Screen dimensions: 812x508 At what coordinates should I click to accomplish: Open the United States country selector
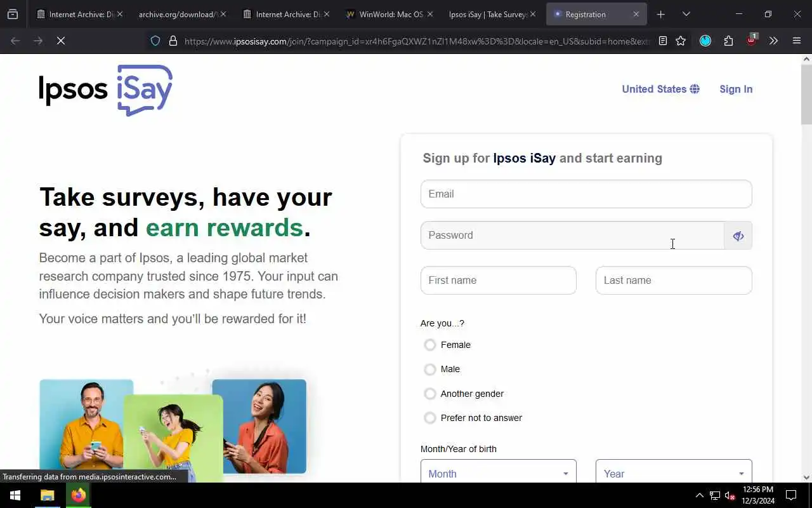click(x=660, y=89)
